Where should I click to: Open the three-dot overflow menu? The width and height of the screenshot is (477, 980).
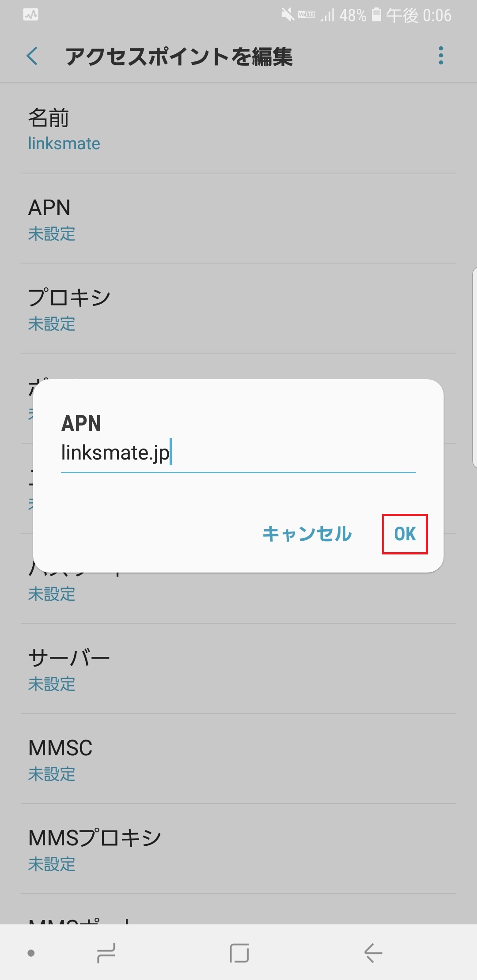point(440,57)
